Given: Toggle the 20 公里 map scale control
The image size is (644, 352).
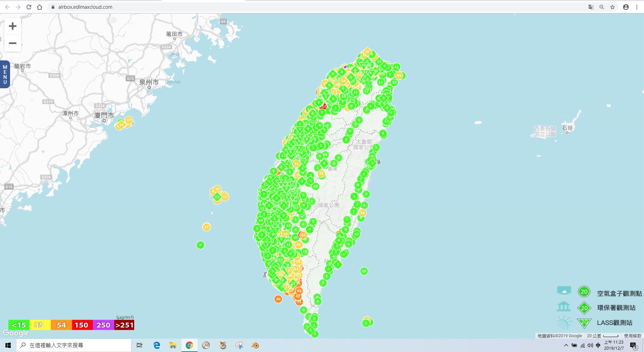Looking at the screenshot, I should (x=603, y=336).
